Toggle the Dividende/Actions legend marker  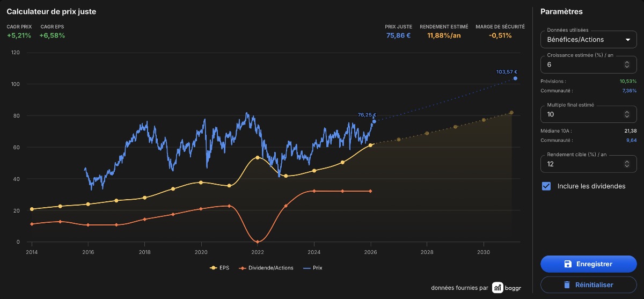tap(241, 267)
